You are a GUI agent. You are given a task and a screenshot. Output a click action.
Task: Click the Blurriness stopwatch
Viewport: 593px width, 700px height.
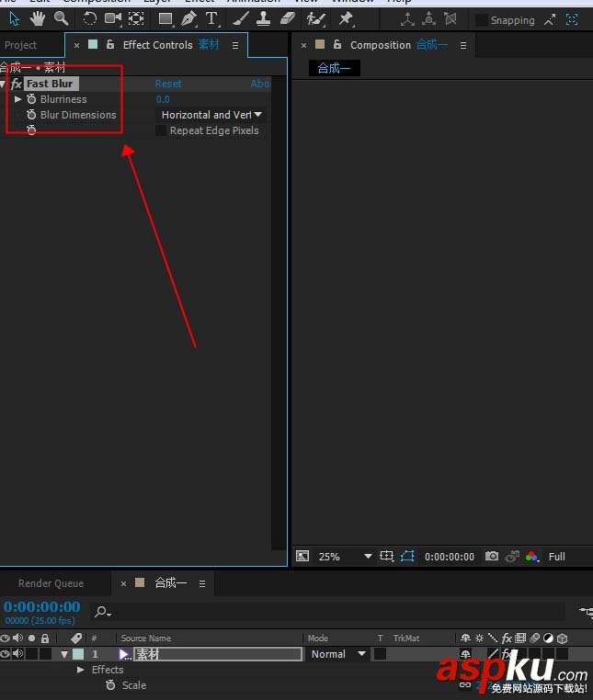point(31,99)
